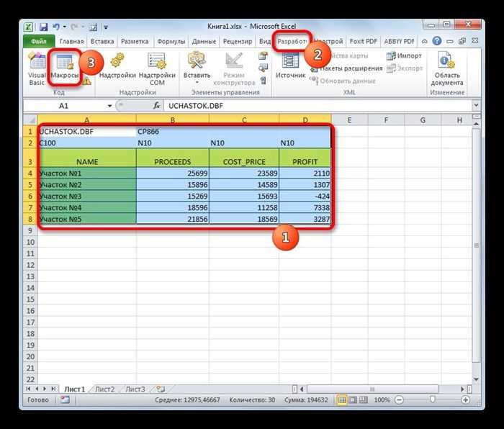The image size is (504, 429).
Task: Open the Visual Basic editor
Action: coord(37,68)
